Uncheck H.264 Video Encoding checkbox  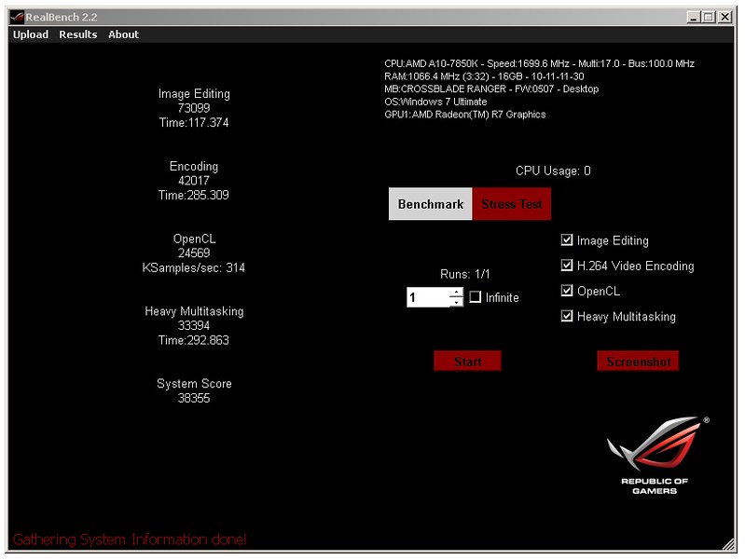567,265
